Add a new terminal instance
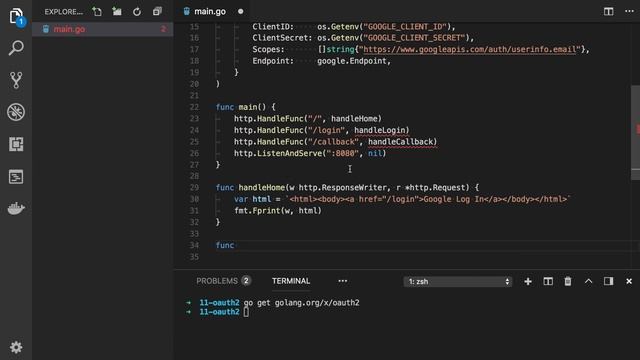 coord(528,281)
